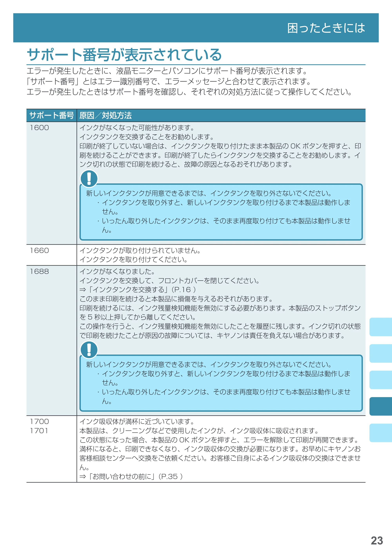392x556 pixels.
Task: Click the text インク吸収体が満杯に近づいています。
Action: point(137,422)
